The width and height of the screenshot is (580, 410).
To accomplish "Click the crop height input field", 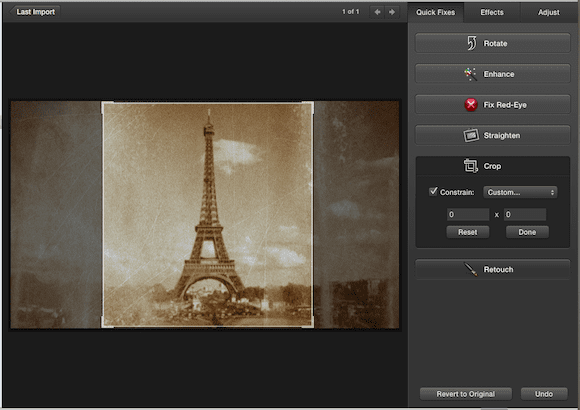I will point(525,215).
